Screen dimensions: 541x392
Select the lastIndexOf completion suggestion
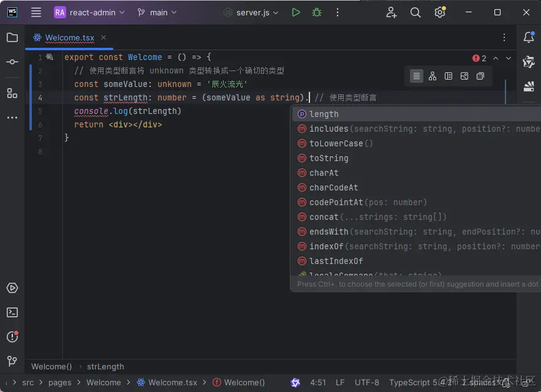point(417,261)
